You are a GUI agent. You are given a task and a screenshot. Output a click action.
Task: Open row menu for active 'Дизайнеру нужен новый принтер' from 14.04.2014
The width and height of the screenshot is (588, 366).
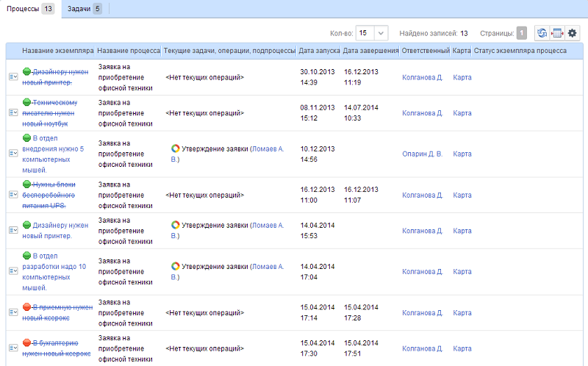click(13, 230)
